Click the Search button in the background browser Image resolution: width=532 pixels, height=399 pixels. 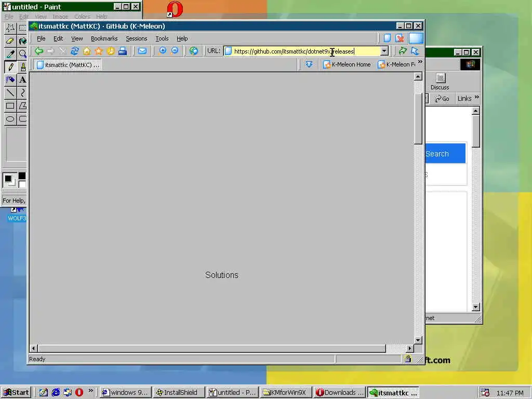coord(445,154)
